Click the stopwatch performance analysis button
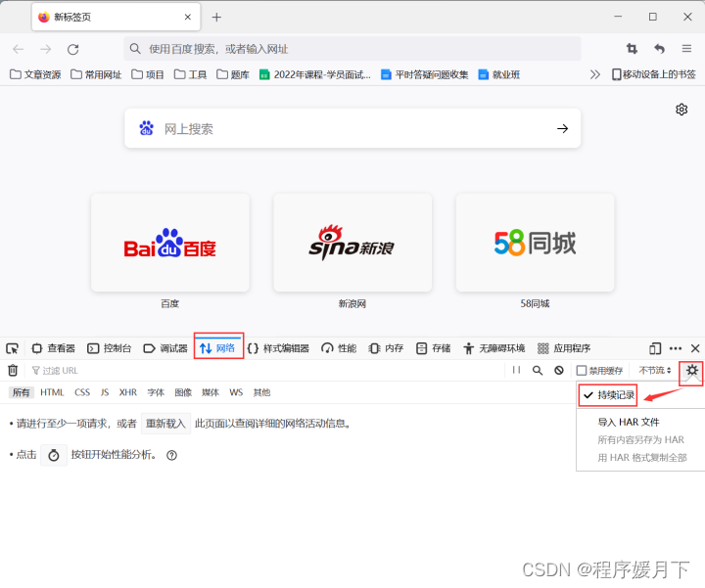 54,455
